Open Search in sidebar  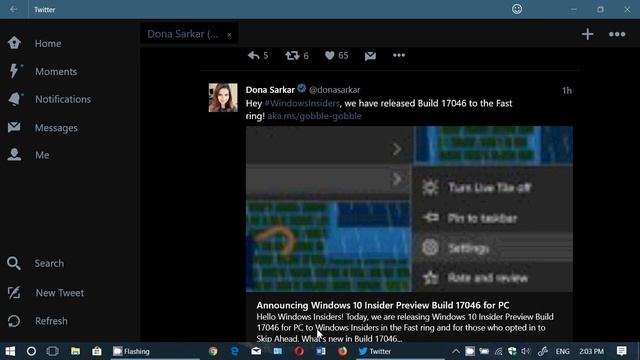(49, 263)
